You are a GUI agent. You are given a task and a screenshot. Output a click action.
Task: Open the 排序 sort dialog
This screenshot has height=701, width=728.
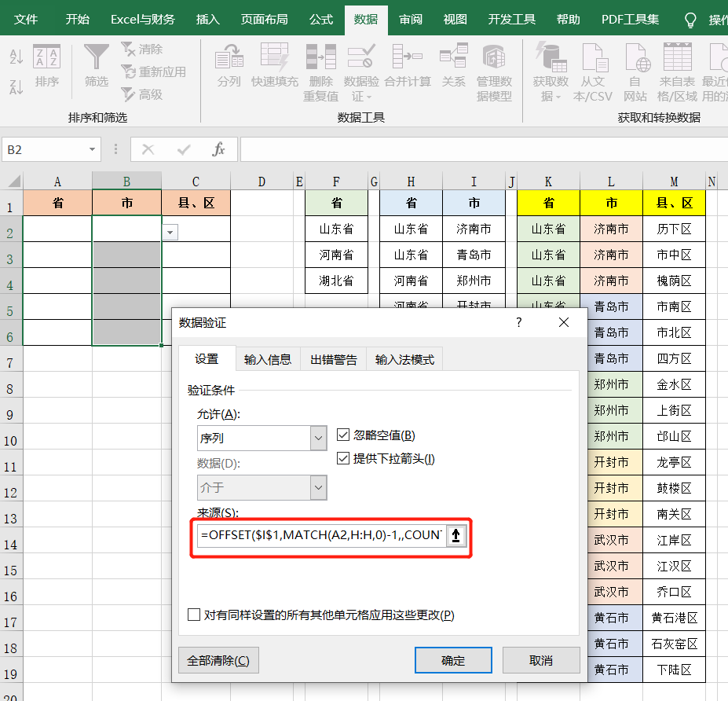pyautogui.click(x=46, y=67)
